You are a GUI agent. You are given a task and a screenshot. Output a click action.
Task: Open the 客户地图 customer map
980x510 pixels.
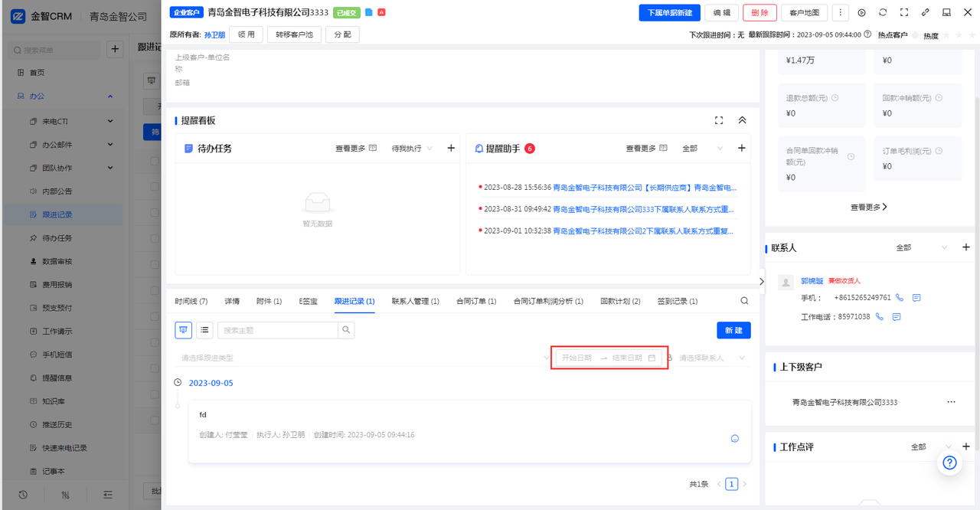tap(804, 13)
